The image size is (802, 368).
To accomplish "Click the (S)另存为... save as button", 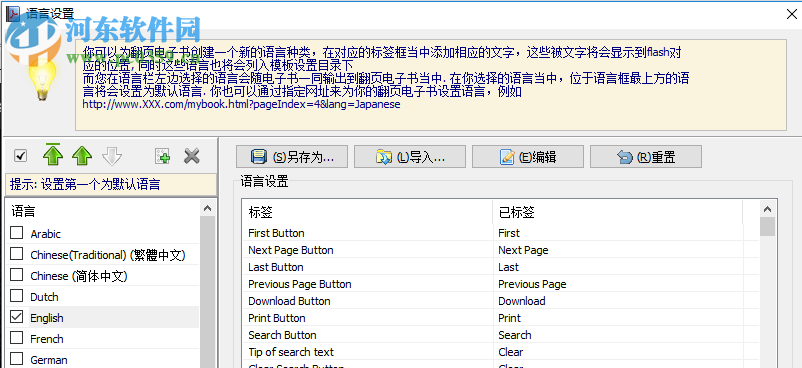I will pos(292,157).
